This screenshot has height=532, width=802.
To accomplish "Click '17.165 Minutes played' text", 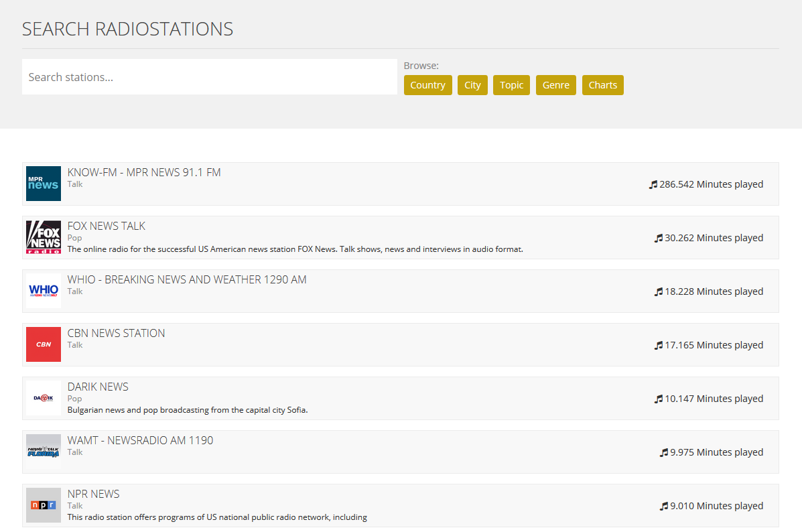I will 714,345.
